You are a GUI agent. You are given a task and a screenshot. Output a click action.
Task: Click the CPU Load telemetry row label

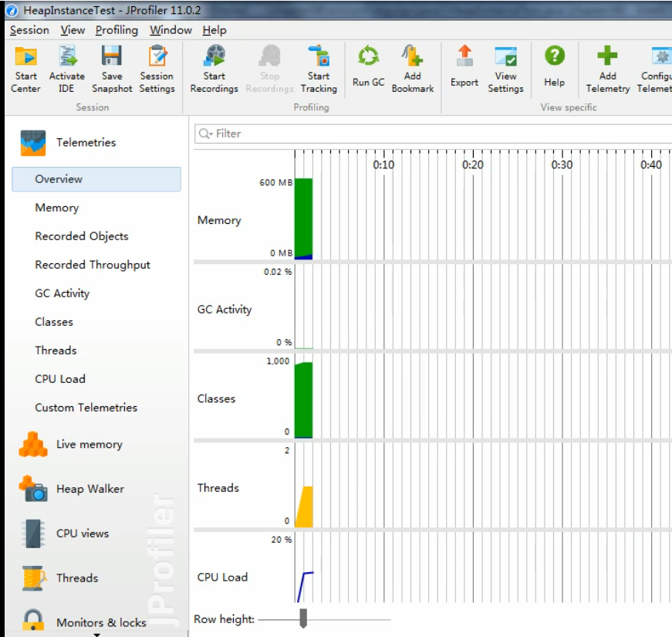click(x=222, y=578)
